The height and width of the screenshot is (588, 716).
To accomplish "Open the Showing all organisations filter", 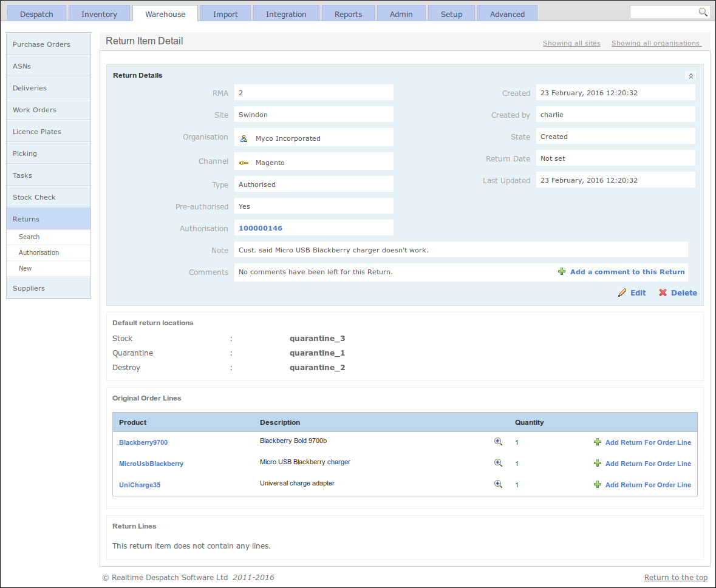I will (x=655, y=43).
